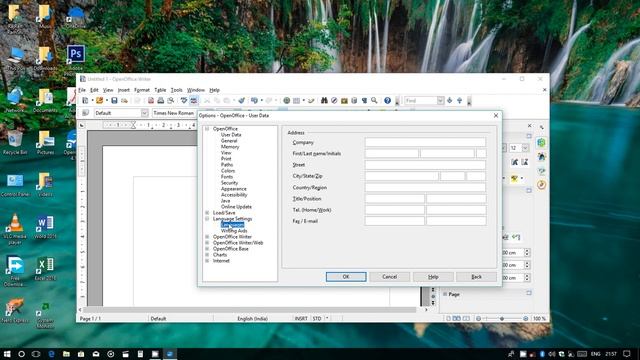640x360 pixels.
Task: Click English (India) in status bar
Action: pos(252,318)
